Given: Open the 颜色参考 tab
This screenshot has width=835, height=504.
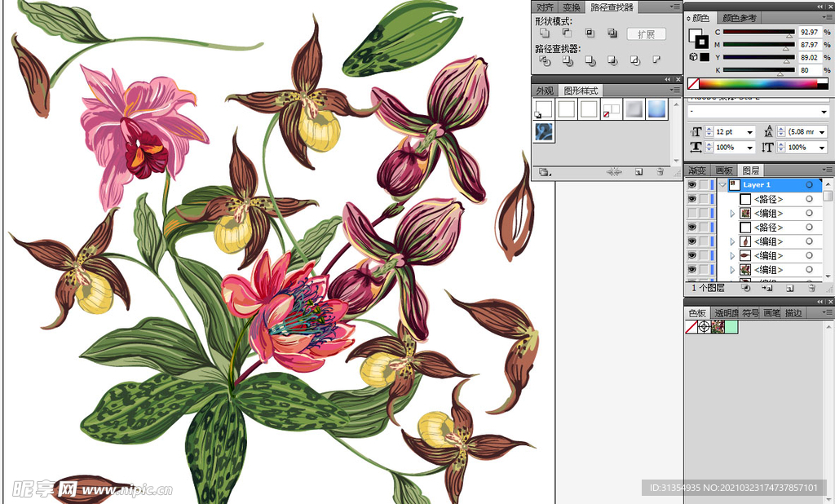Looking at the screenshot, I should [739, 18].
